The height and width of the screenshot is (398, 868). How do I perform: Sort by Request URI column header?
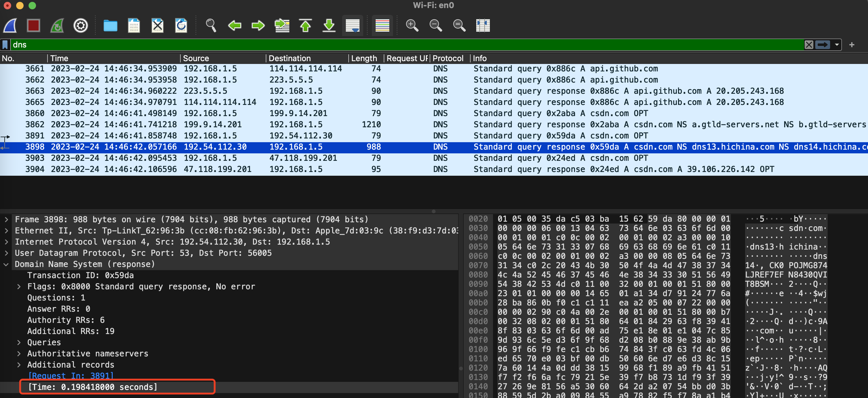coord(407,58)
